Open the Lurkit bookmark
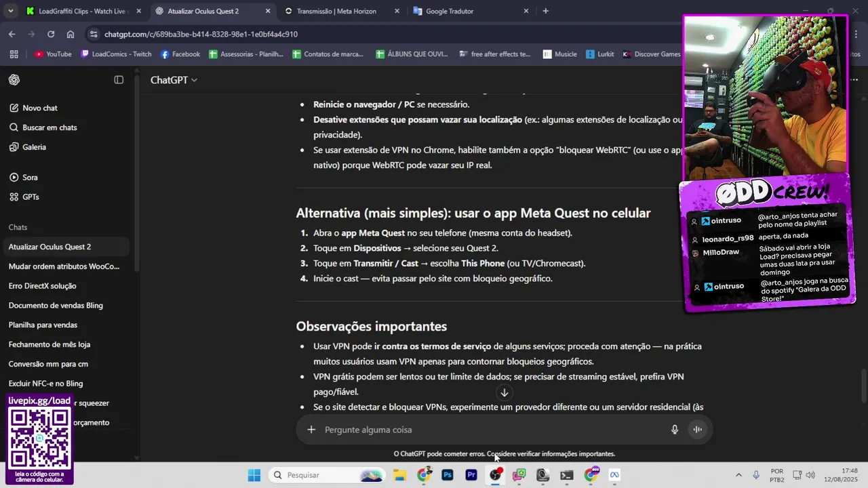Viewport: 868px width, 488px height. [600, 54]
